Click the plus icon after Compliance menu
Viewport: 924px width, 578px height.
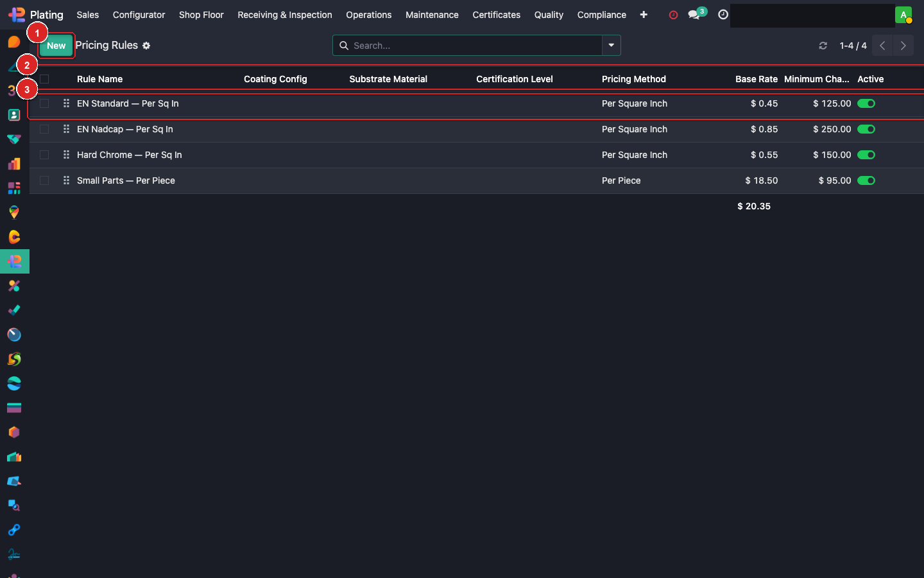[x=644, y=15]
